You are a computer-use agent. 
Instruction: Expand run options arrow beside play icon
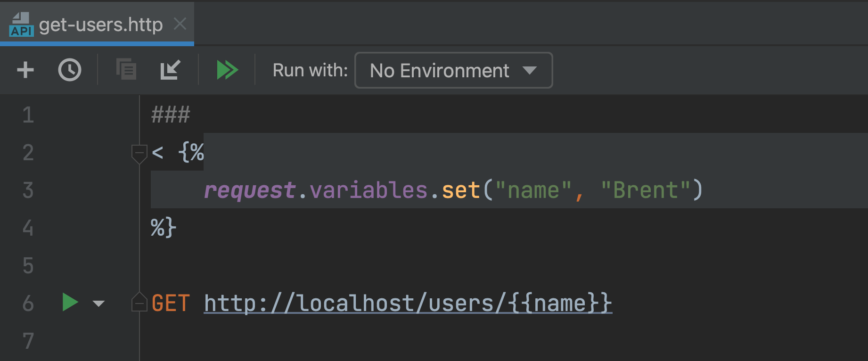pyautogui.click(x=98, y=304)
